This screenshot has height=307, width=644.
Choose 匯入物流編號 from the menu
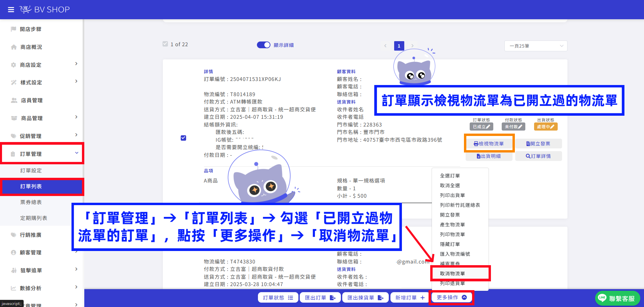coord(460,254)
